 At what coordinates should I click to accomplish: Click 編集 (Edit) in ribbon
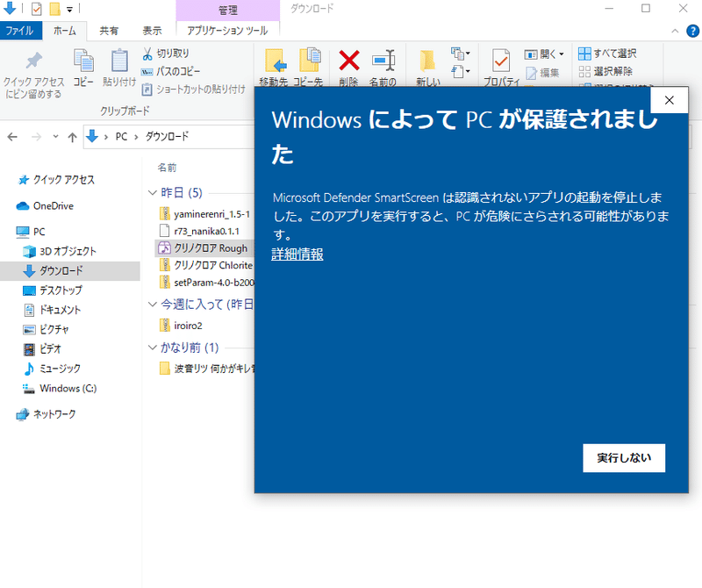542,73
